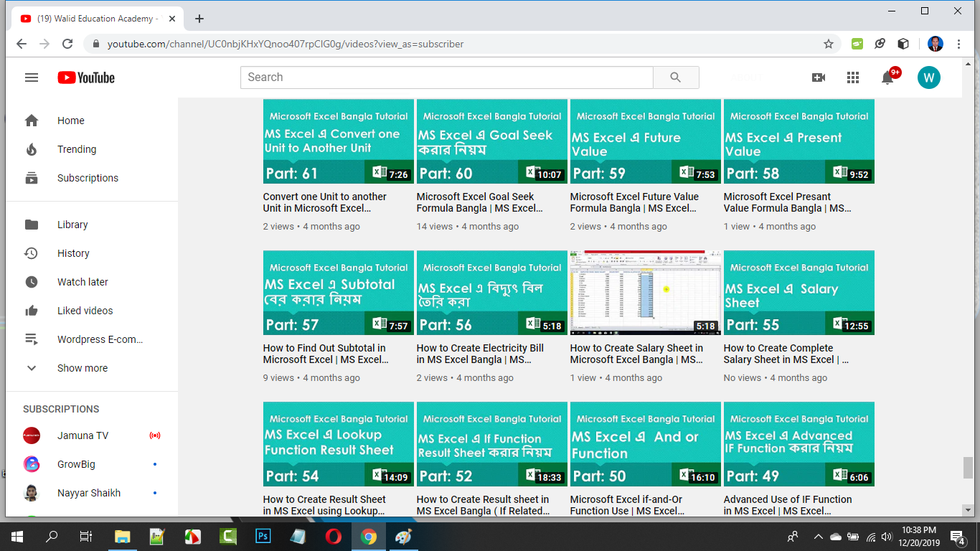Open Microsoft Excel Goal Seek video title
The image size is (980, 551).
479,202
